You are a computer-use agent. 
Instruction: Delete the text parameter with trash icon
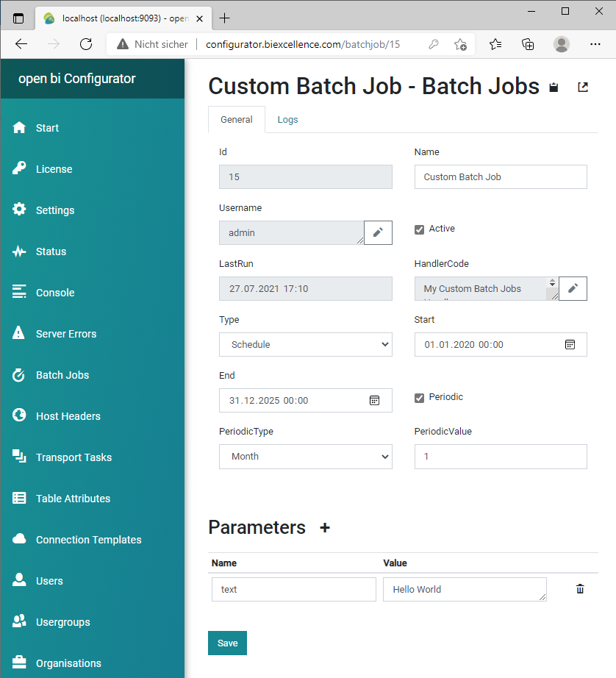click(580, 589)
